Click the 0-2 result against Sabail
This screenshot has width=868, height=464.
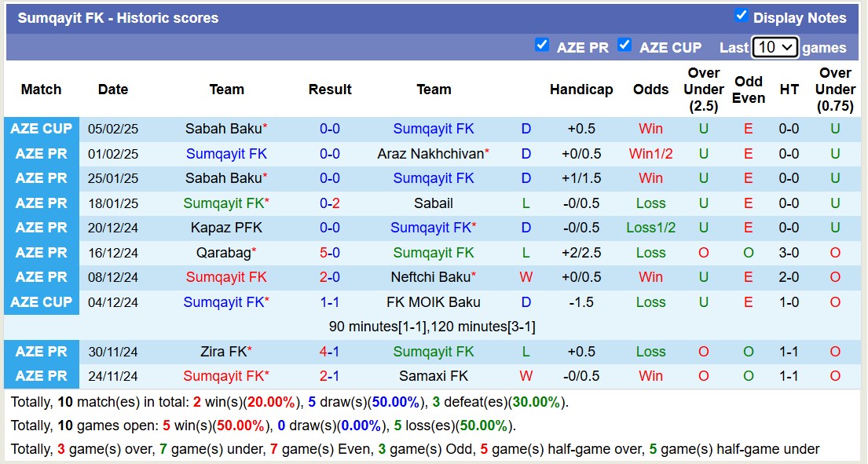pos(330,203)
